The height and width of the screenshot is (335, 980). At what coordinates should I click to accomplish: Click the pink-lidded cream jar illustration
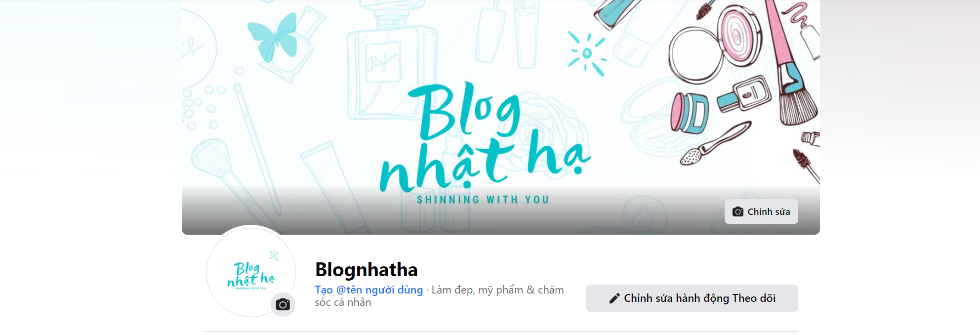[x=690, y=113]
